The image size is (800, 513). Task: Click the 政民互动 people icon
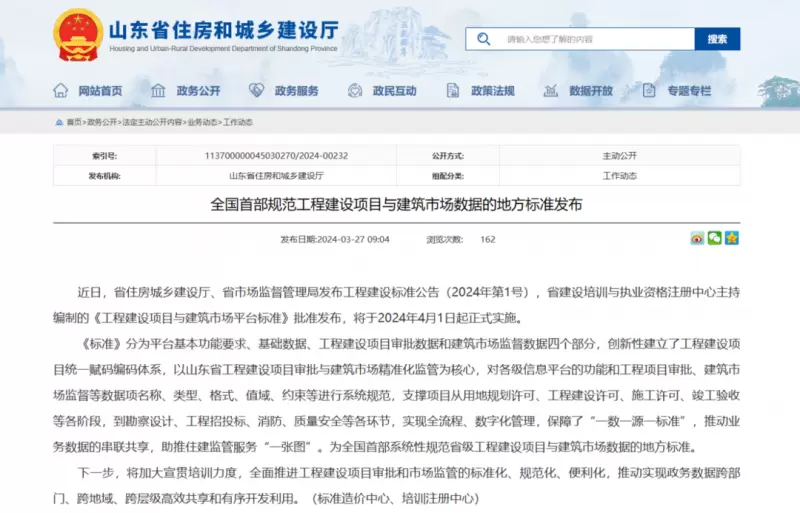(x=355, y=91)
